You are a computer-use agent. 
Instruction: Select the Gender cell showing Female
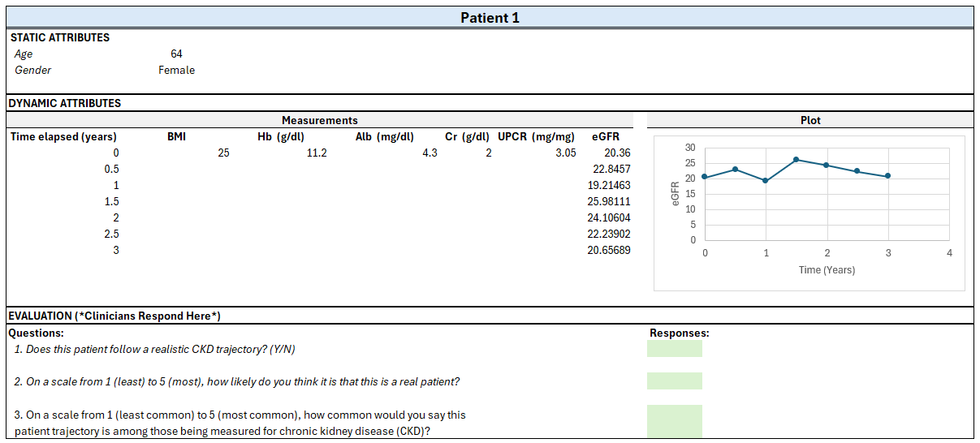click(176, 70)
